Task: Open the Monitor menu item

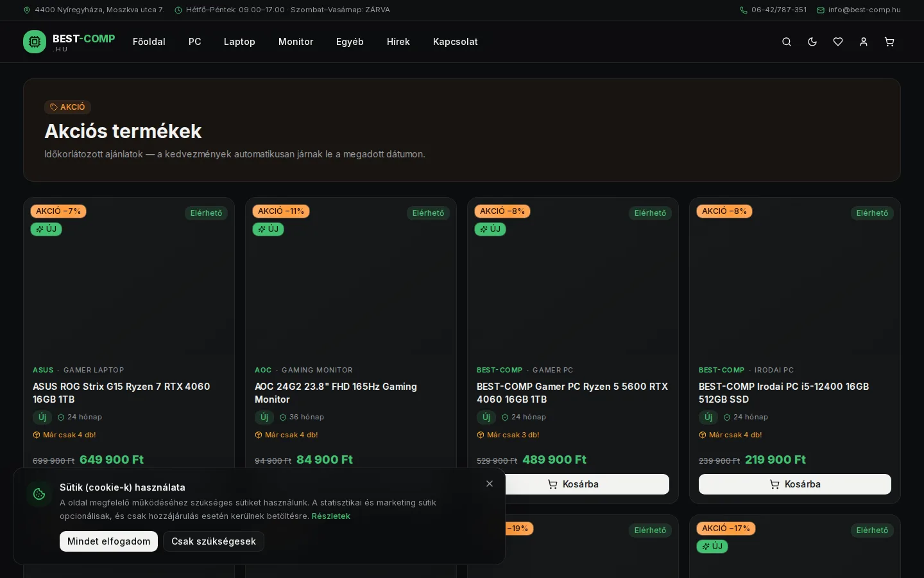Action: tap(296, 42)
